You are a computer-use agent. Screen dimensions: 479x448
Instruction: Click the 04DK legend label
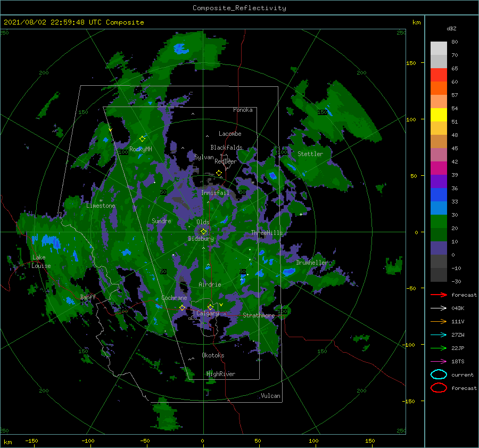[458, 308]
